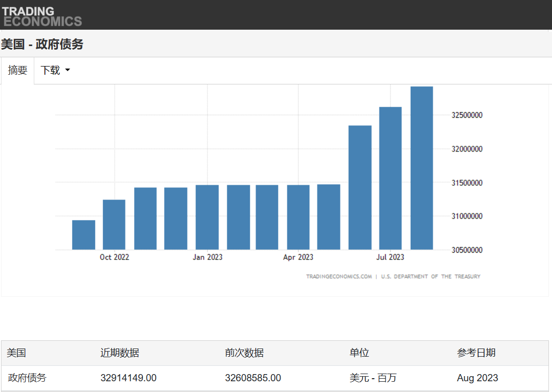Select the 政府债务 row label in table
Screen dimensions: 552x392
point(27,378)
